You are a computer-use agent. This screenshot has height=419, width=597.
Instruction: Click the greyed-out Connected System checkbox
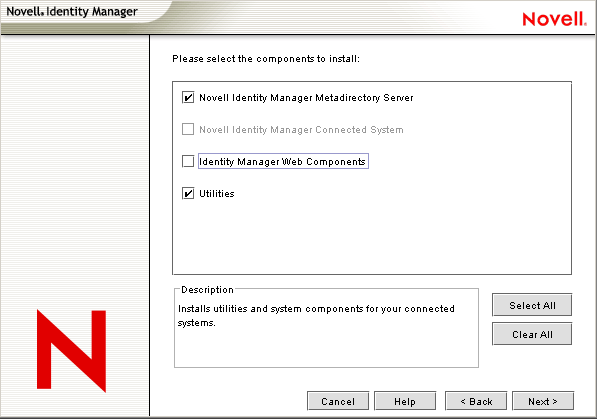coord(188,130)
